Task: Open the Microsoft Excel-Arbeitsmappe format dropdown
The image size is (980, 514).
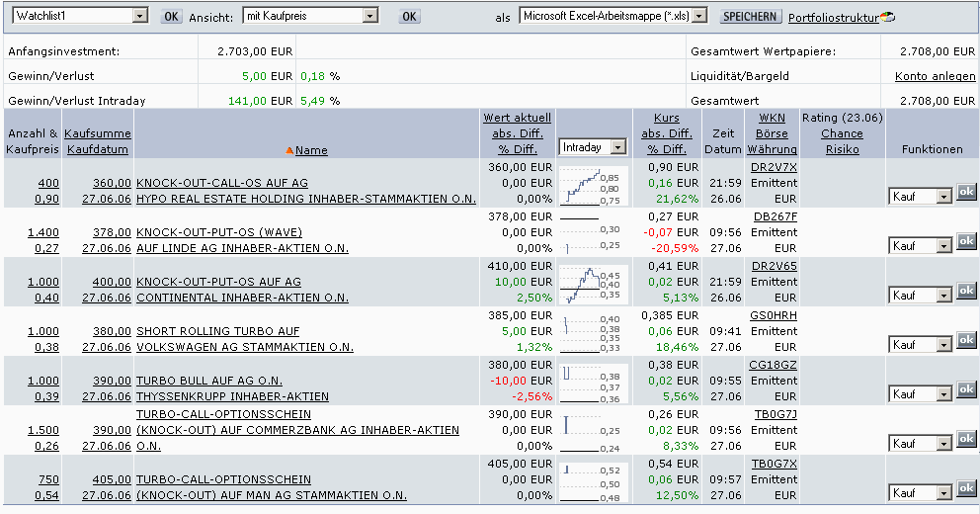Action: pyautogui.click(x=700, y=17)
